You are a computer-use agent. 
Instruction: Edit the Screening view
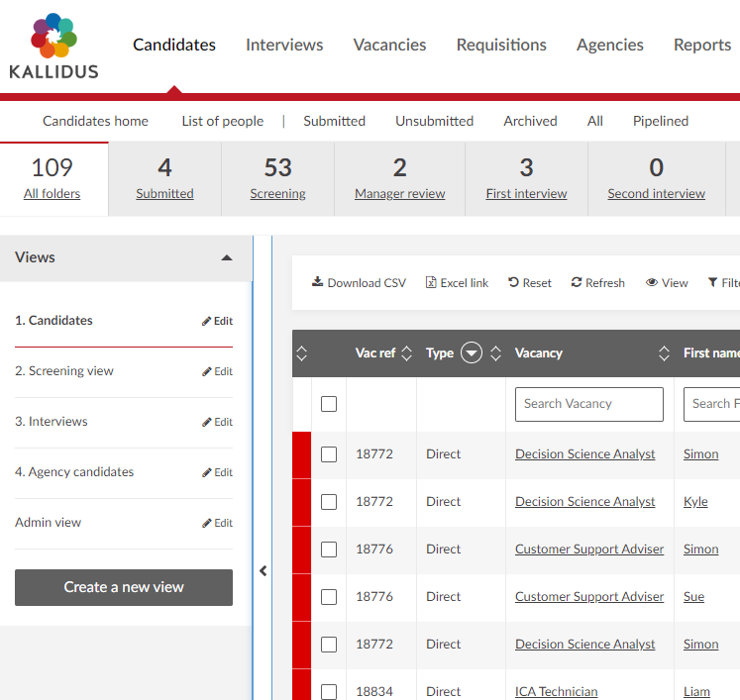point(217,371)
